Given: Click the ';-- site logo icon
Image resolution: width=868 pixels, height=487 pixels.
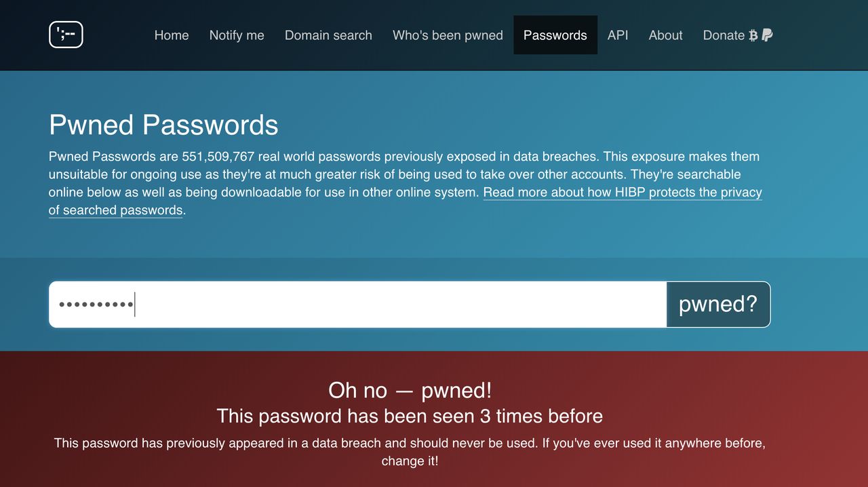Looking at the screenshot, I should point(66,35).
